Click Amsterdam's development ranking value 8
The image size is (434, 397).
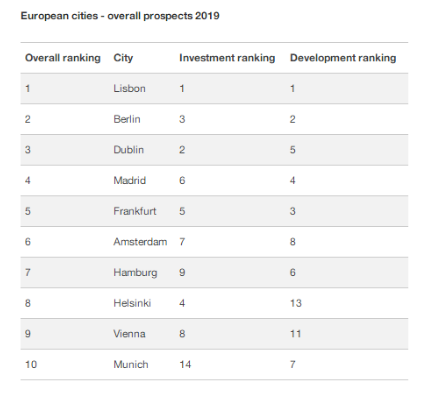(292, 242)
